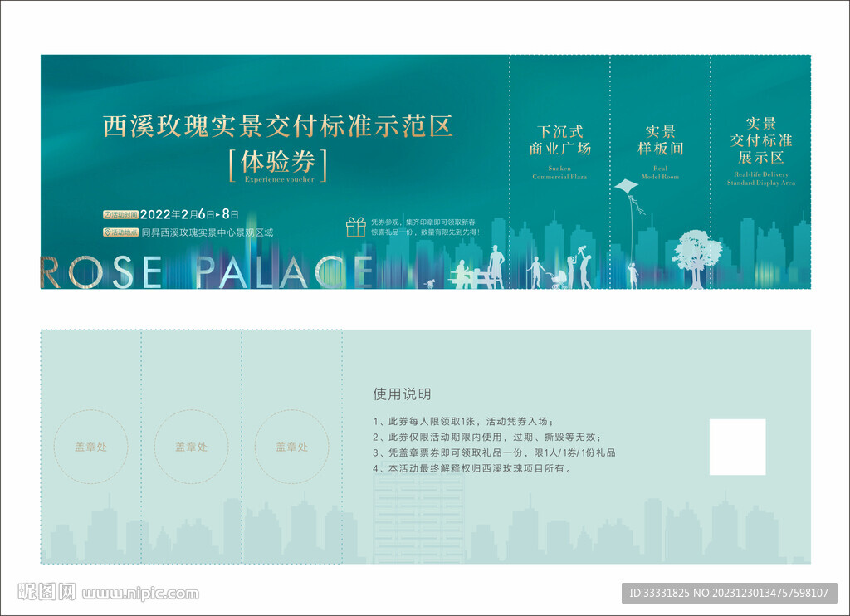Click the 使用说明 heading
This screenshot has width=850, height=616.
[x=402, y=394]
